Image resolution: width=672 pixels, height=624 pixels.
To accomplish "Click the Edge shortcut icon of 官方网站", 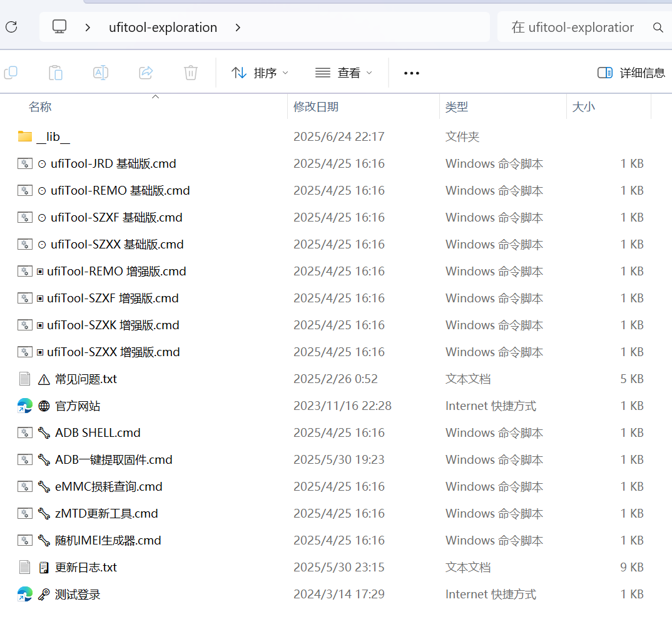I will coord(25,406).
